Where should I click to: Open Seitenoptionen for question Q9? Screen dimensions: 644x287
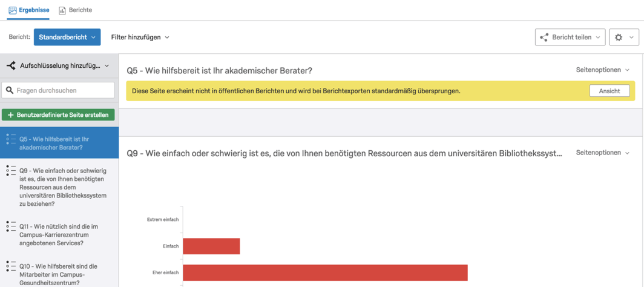[602, 153]
